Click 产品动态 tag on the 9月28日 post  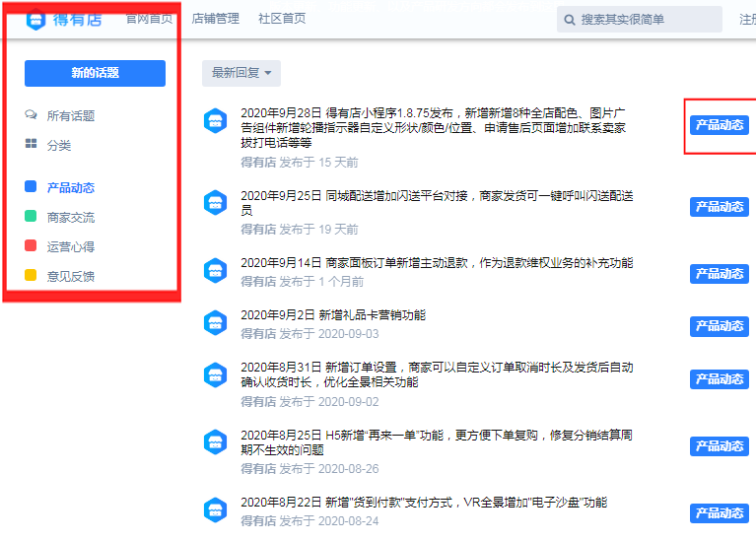720,125
